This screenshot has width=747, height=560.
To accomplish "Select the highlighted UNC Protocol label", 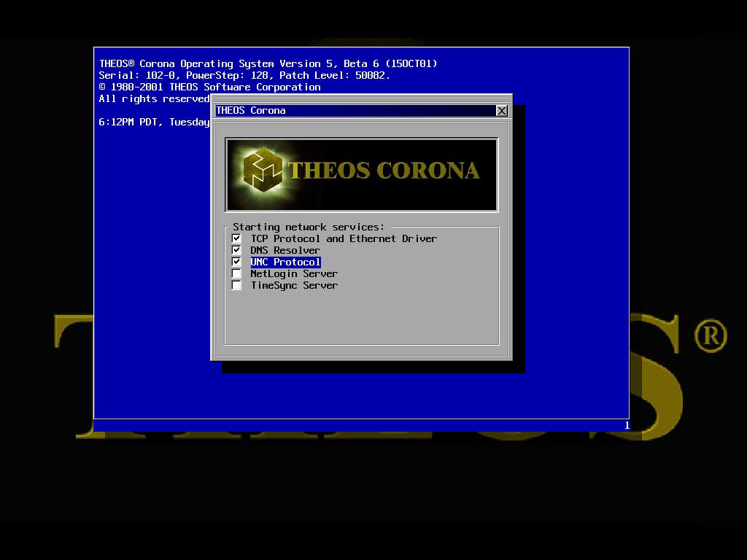I will (285, 262).
